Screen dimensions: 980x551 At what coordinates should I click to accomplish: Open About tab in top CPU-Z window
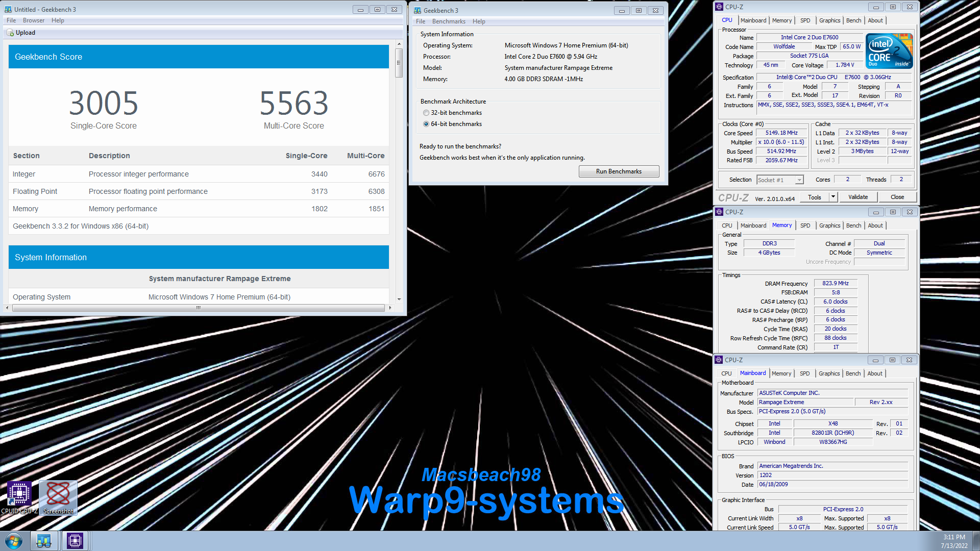[x=875, y=20]
